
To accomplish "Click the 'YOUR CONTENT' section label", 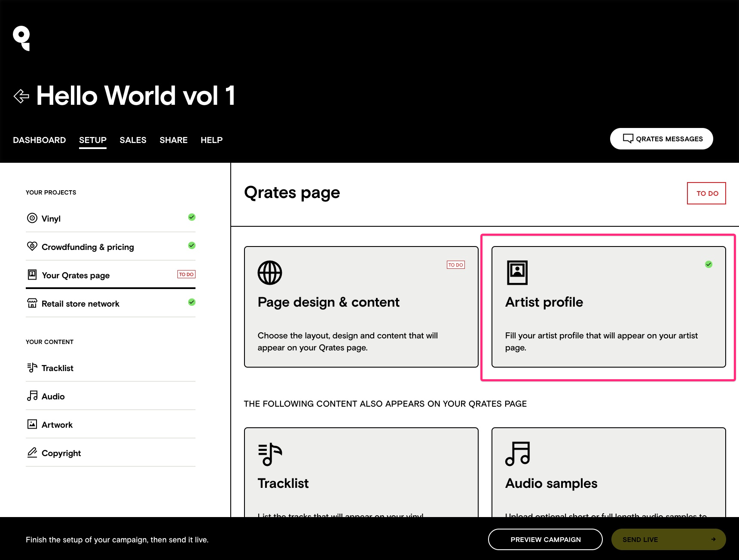I will pyautogui.click(x=49, y=342).
